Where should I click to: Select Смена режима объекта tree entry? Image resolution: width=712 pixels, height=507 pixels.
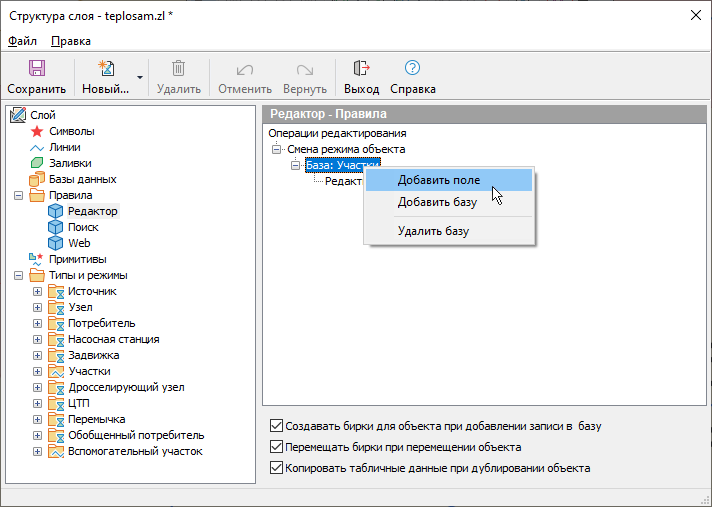[x=346, y=149]
